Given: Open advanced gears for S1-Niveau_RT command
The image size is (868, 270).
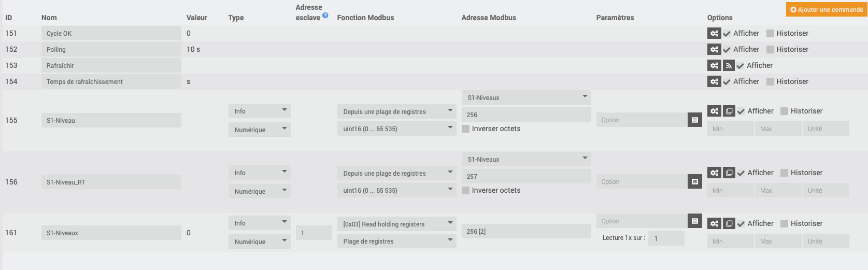Looking at the screenshot, I should coord(714,173).
